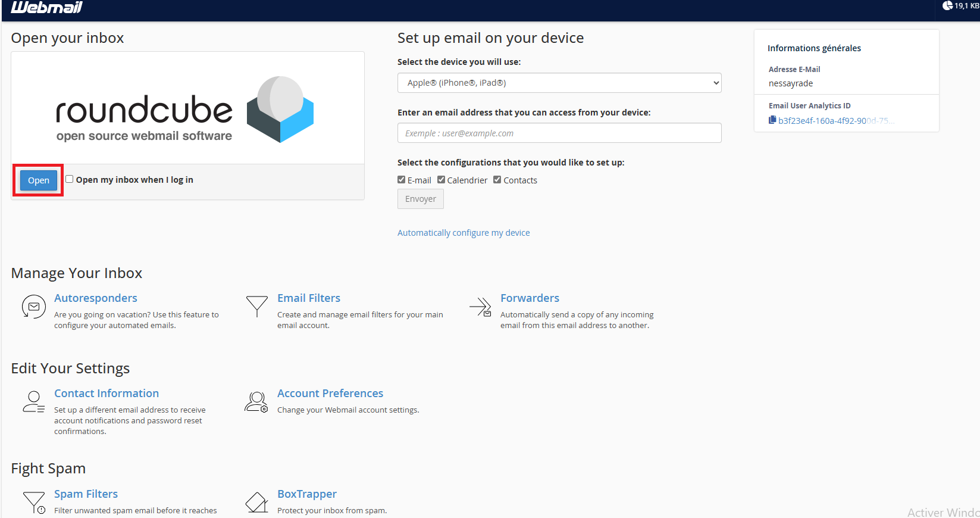This screenshot has height=518, width=980.
Task: Click the 19,1 KB usage text
Action: point(967,6)
